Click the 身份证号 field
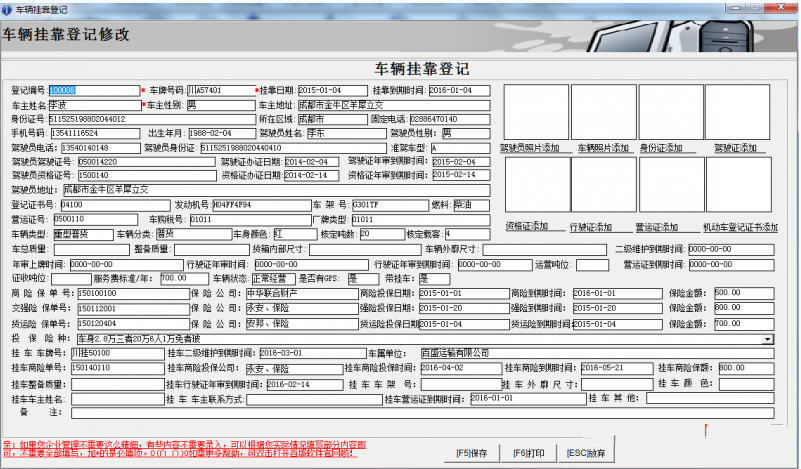Viewport: 801px width, 469px height. pyautogui.click(x=152, y=120)
